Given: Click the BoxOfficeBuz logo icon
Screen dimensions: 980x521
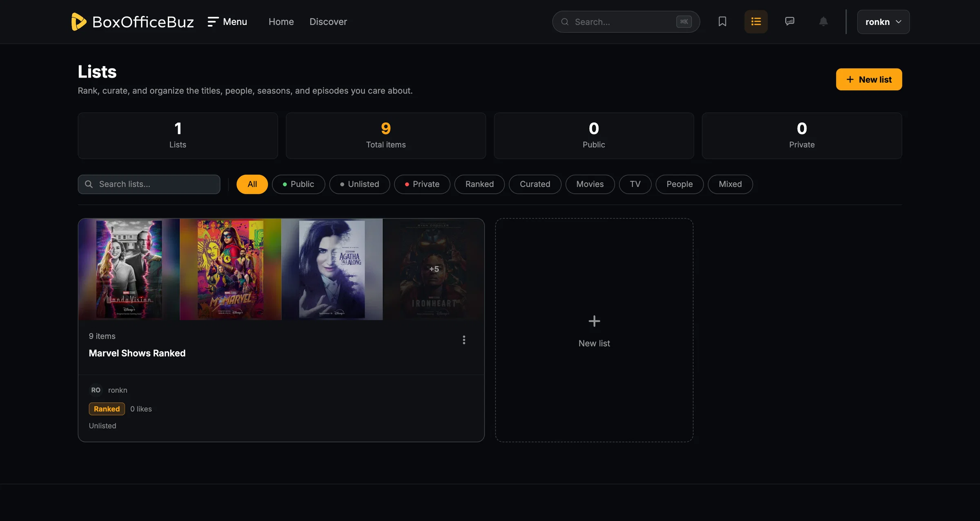Looking at the screenshot, I should coord(78,22).
